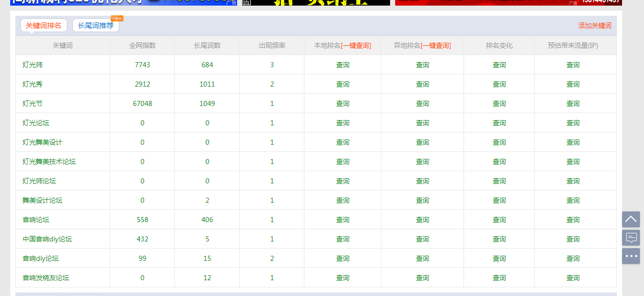Open the 中国音响diy论坛 keyword

[x=47, y=239]
